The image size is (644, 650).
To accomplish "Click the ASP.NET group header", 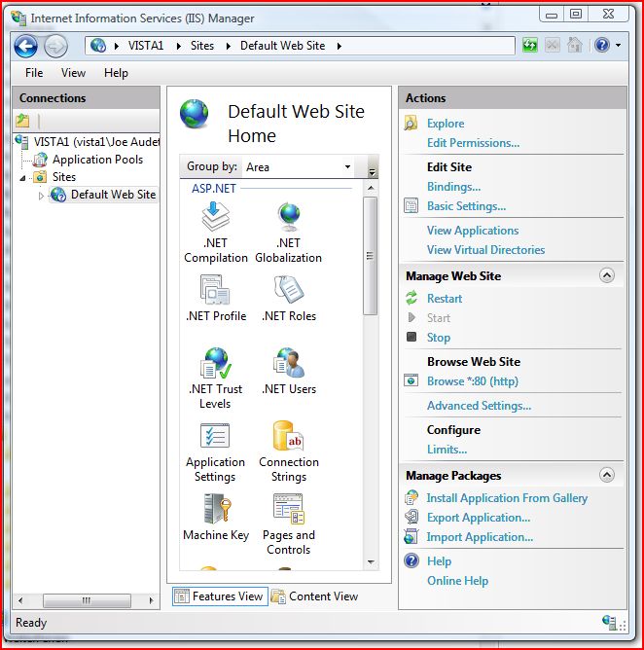I will point(214,189).
